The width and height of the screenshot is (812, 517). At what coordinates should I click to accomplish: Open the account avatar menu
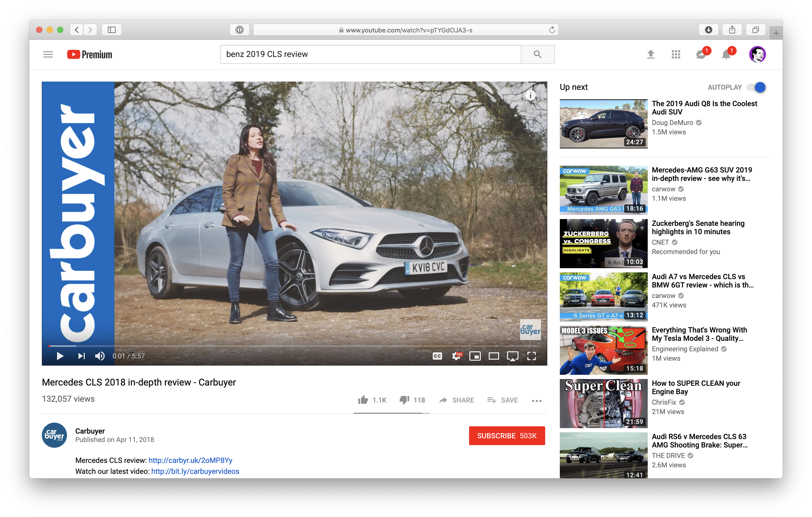tap(757, 54)
